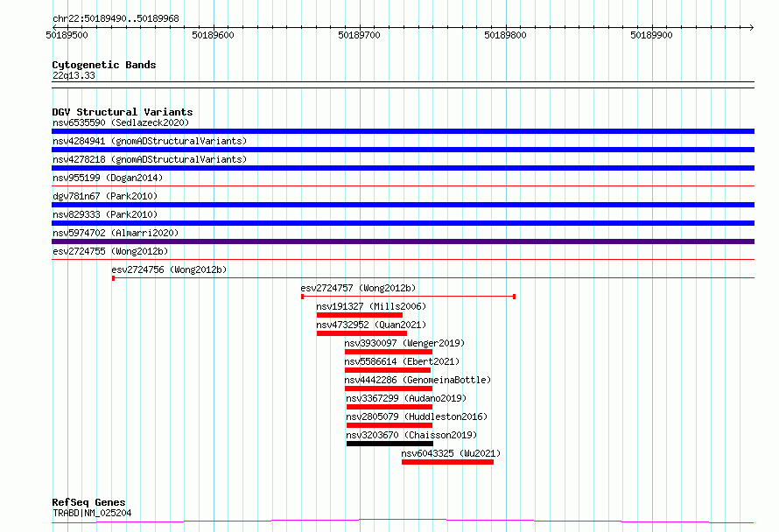Open the nsv3930097 (Wenger2019) label
This screenshot has width=779, height=532.
point(404,343)
